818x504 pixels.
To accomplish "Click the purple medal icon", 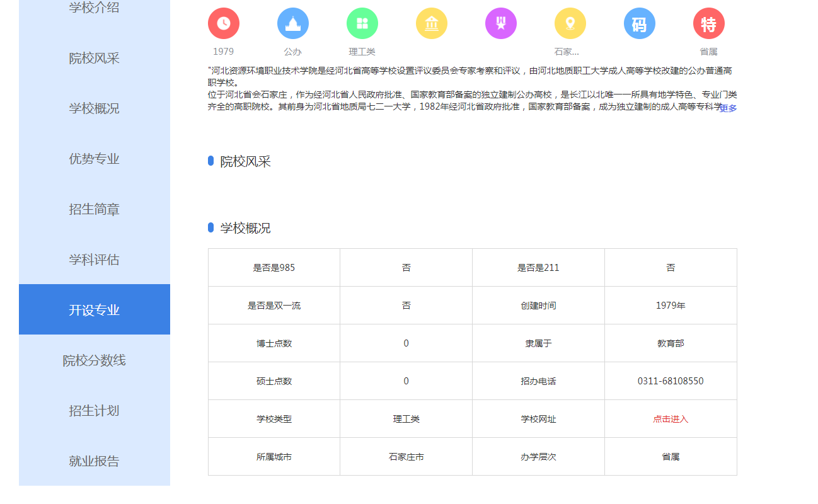I will 501,23.
